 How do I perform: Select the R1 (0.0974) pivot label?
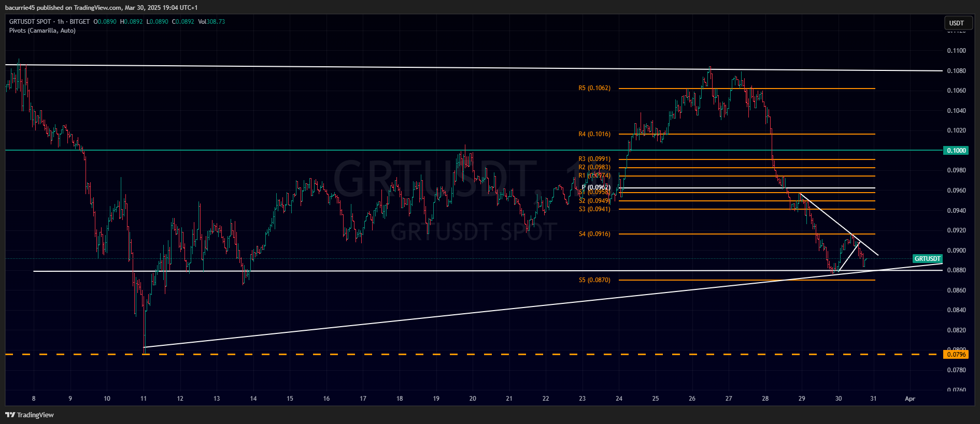594,176
